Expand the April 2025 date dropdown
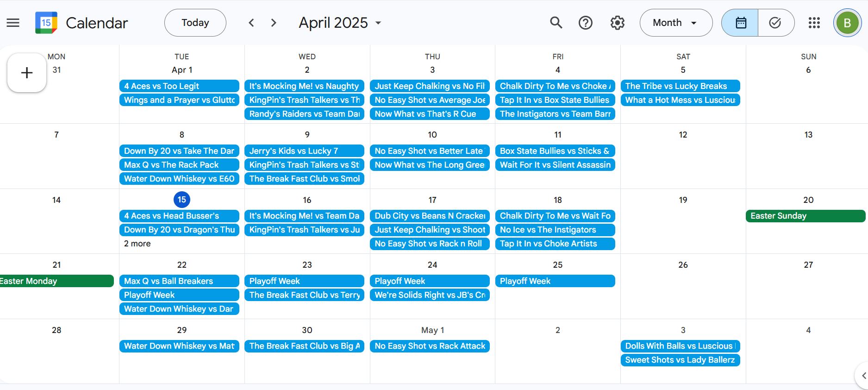This screenshot has height=390, width=868. (340, 23)
